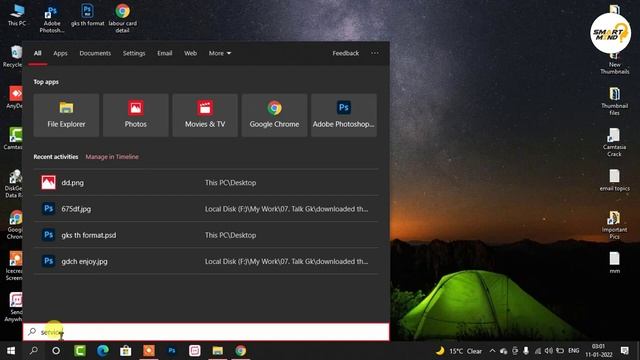Select email topics desktop file
Screen dimensions: 640x360
tap(614, 180)
